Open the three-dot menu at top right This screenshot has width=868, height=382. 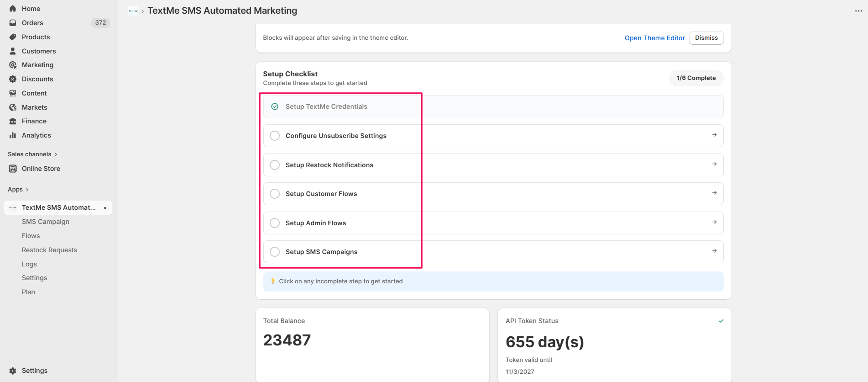858,11
